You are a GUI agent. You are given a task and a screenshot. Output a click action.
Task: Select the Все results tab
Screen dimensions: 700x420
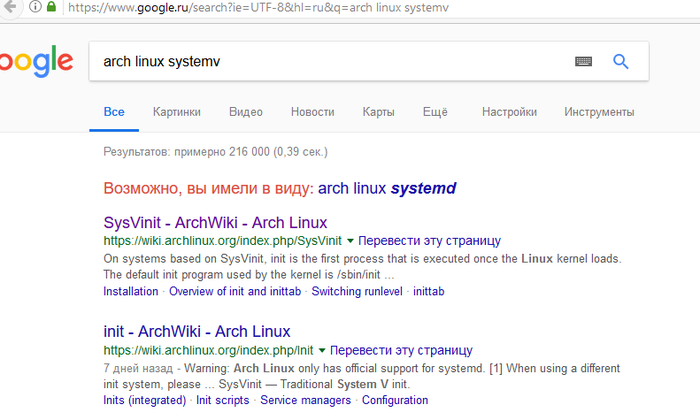pyautogui.click(x=114, y=112)
